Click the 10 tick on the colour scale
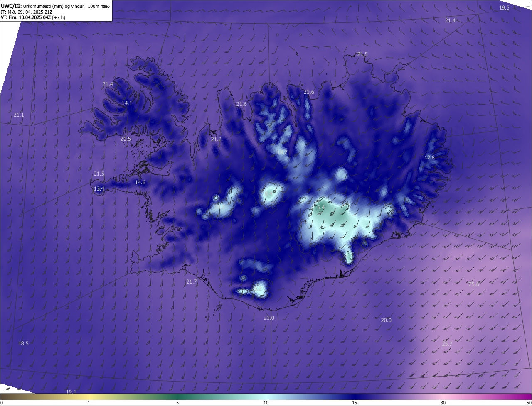 tap(266, 403)
